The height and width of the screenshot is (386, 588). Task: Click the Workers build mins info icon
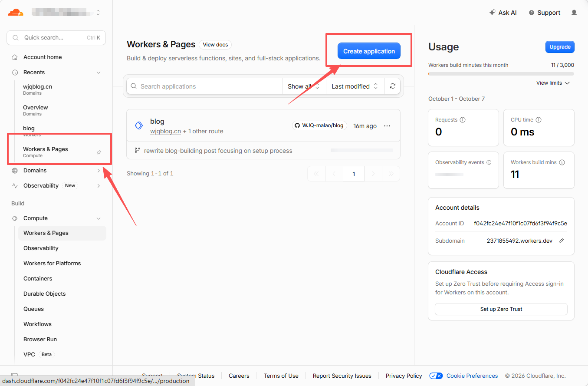[x=562, y=162]
